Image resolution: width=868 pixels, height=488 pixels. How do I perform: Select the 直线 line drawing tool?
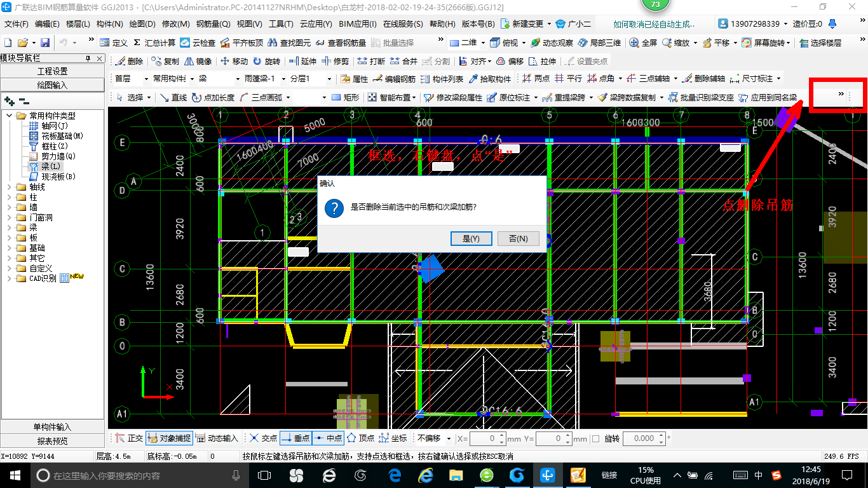pyautogui.click(x=173, y=97)
